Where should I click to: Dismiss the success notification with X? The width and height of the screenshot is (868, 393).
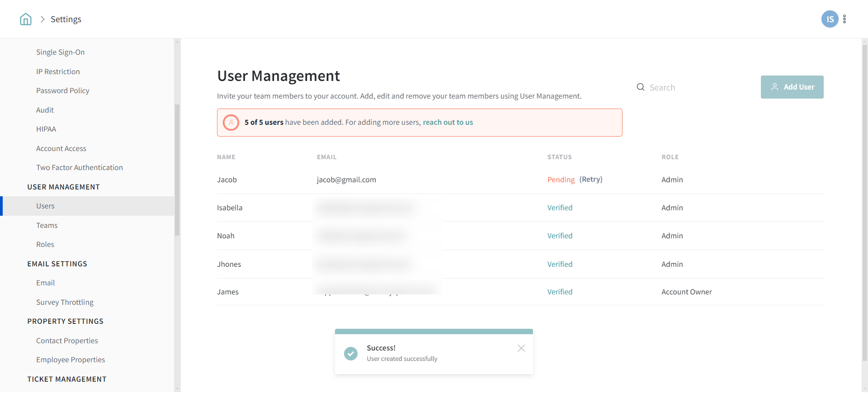point(521,348)
